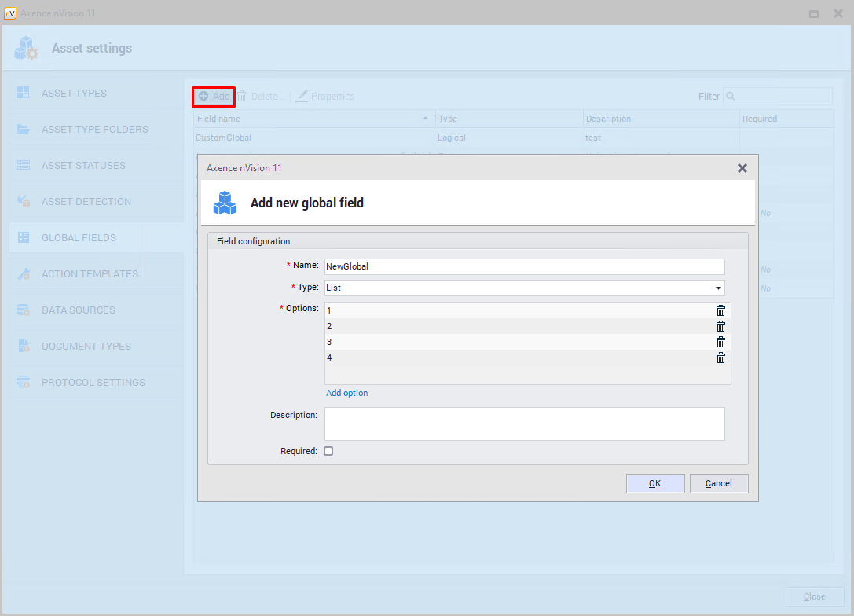Confirm the new field with OK
This screenshot has height=616, width=854.
point(655,483)
